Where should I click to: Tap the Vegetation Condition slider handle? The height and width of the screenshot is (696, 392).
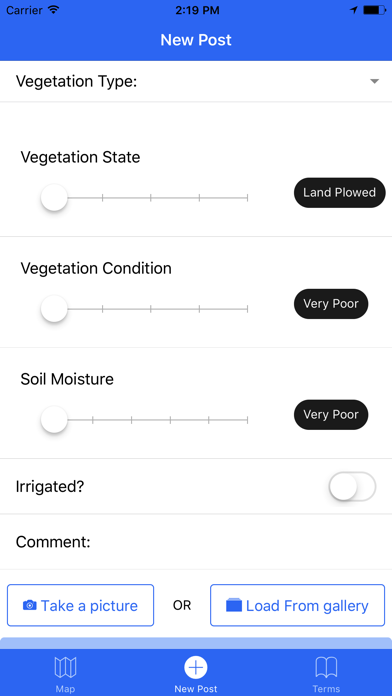(54, 308)
